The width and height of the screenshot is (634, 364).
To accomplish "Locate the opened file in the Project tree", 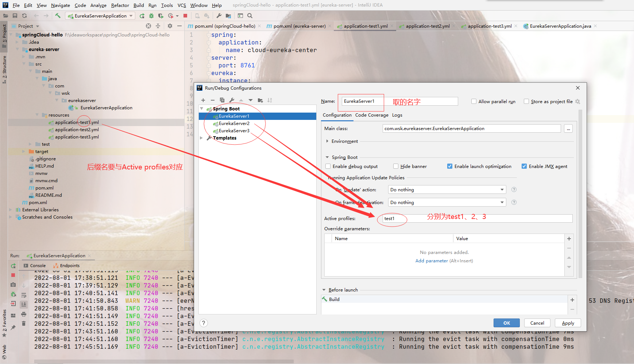I will (148, 26).
